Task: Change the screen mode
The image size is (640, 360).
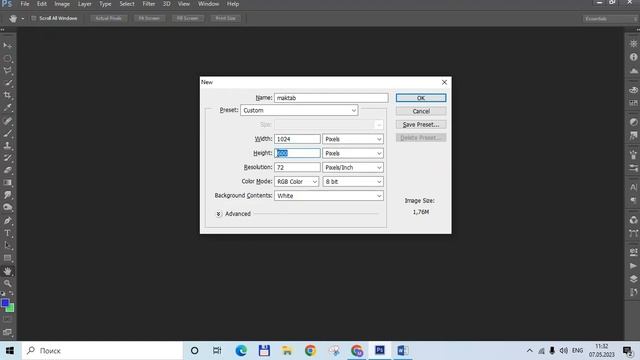Action: 7,332
